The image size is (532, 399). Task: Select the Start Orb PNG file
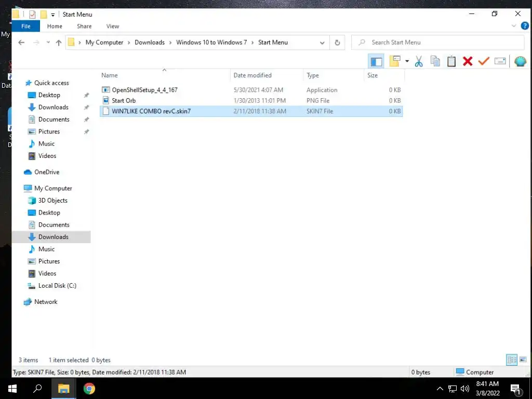[x=251, y=100]
